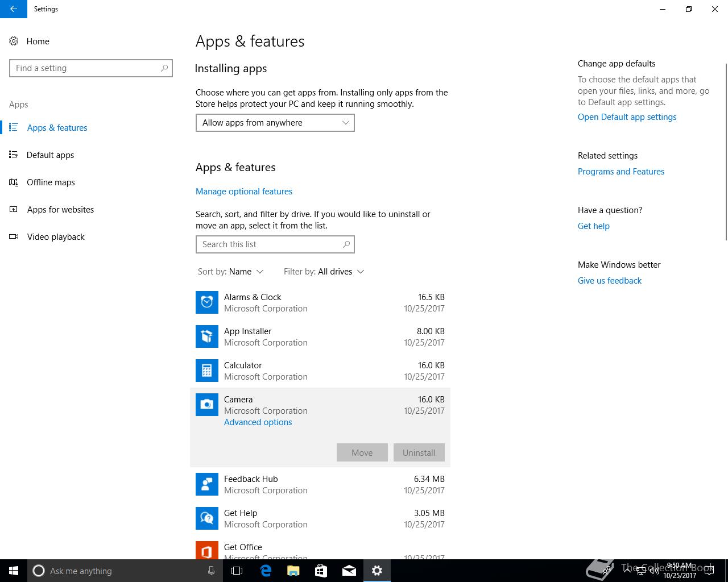Click Cortana's Ask me anything box

pos(124,571)
